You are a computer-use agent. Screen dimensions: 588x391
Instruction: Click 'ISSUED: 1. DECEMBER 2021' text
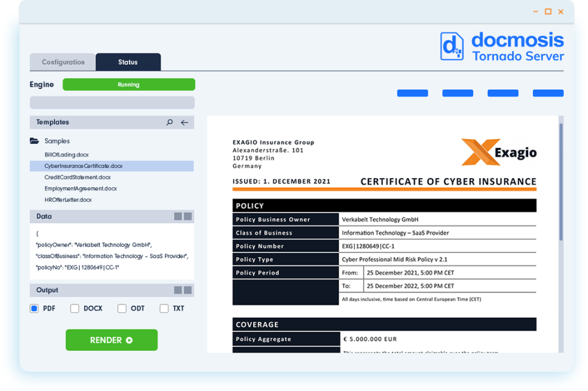(x=281, y=182)
